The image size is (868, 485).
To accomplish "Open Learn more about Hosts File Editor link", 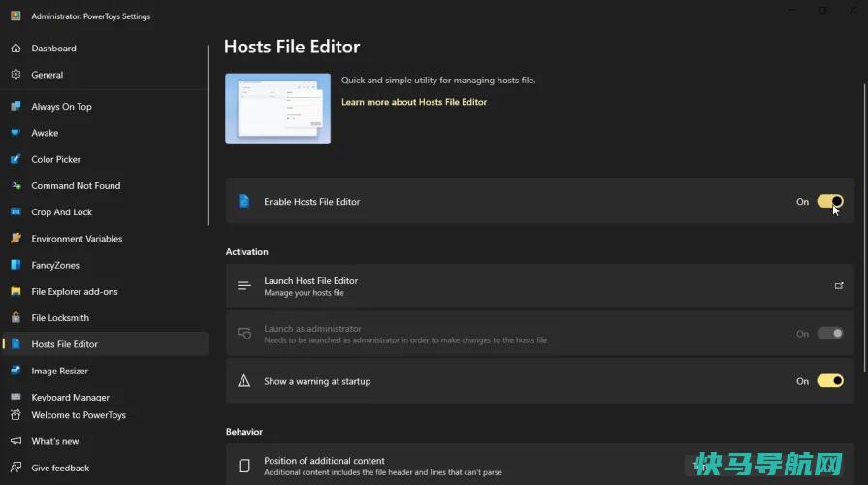I will click(x=414, y=102).
